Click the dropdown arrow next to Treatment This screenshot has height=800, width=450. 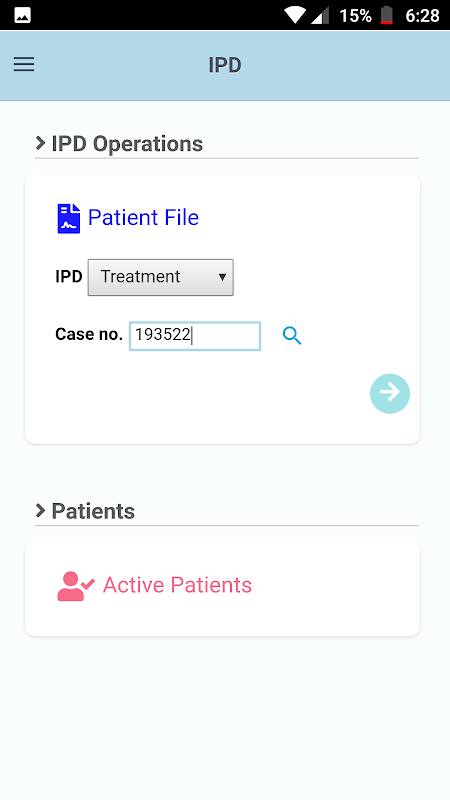pos(222,277)
